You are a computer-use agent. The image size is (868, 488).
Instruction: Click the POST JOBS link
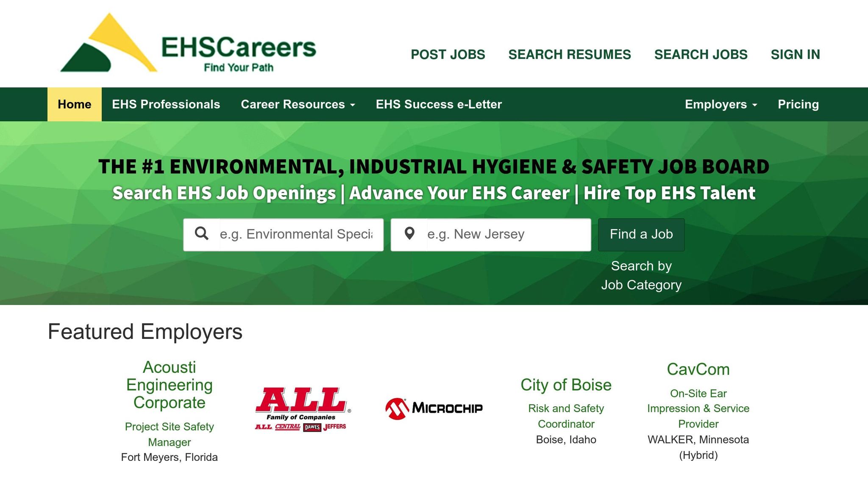448,55
